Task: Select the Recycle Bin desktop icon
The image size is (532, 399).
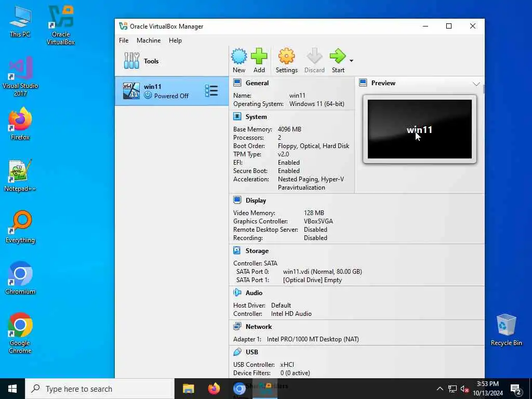Action: (x=506, y=329)
